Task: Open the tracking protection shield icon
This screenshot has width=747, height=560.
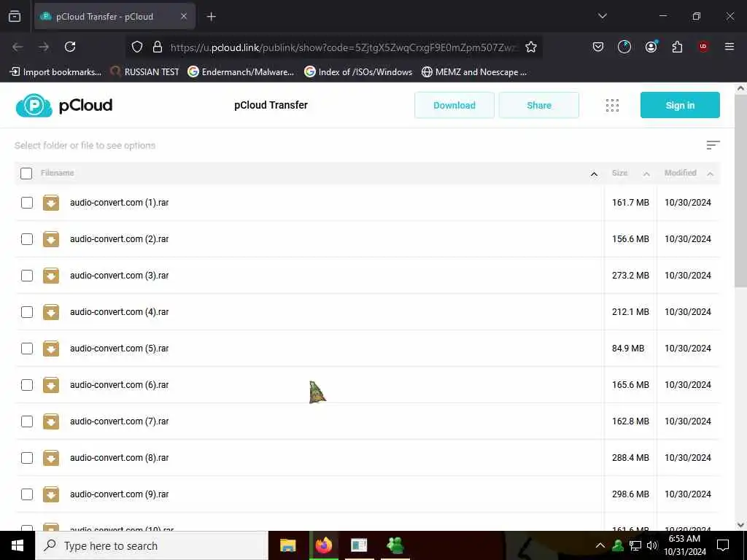Action: tap(137, 47)
